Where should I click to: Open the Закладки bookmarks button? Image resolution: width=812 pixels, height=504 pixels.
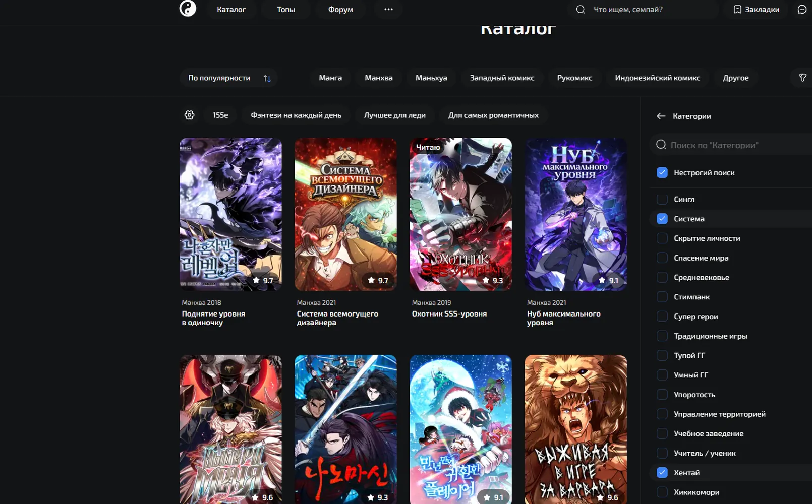756,9
